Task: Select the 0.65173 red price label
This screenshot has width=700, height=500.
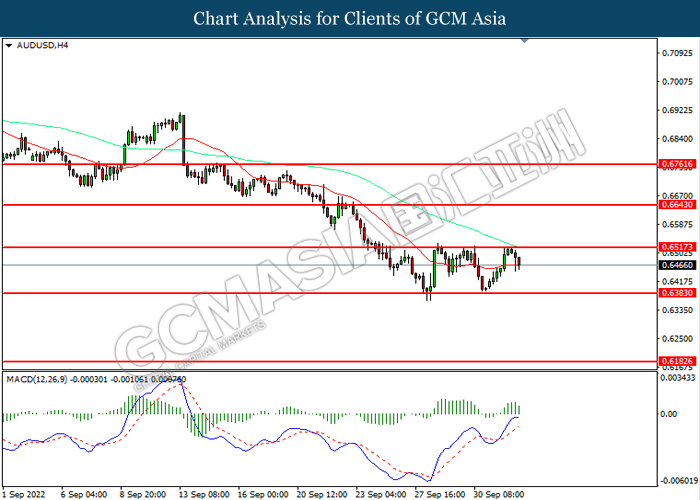Action: [677, 247]
